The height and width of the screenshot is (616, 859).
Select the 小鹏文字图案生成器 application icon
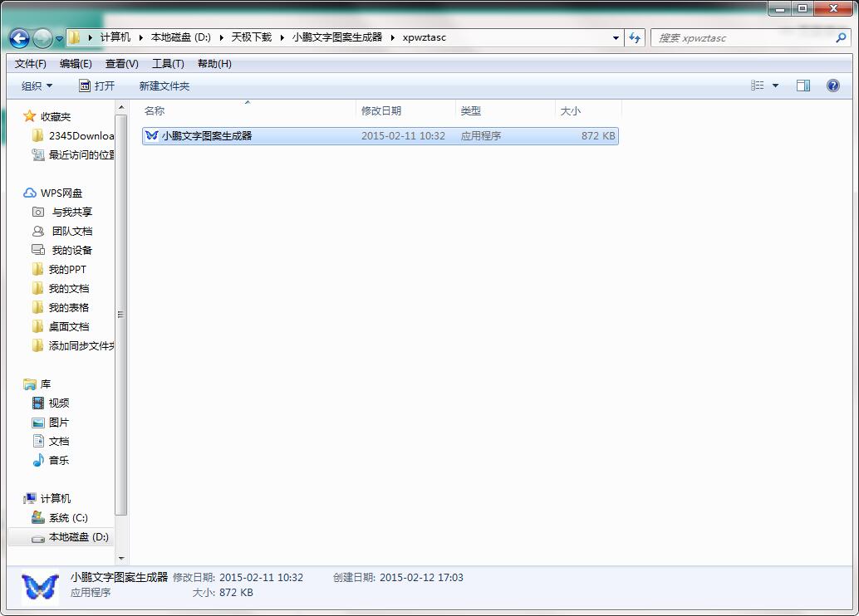coord(152,135)
